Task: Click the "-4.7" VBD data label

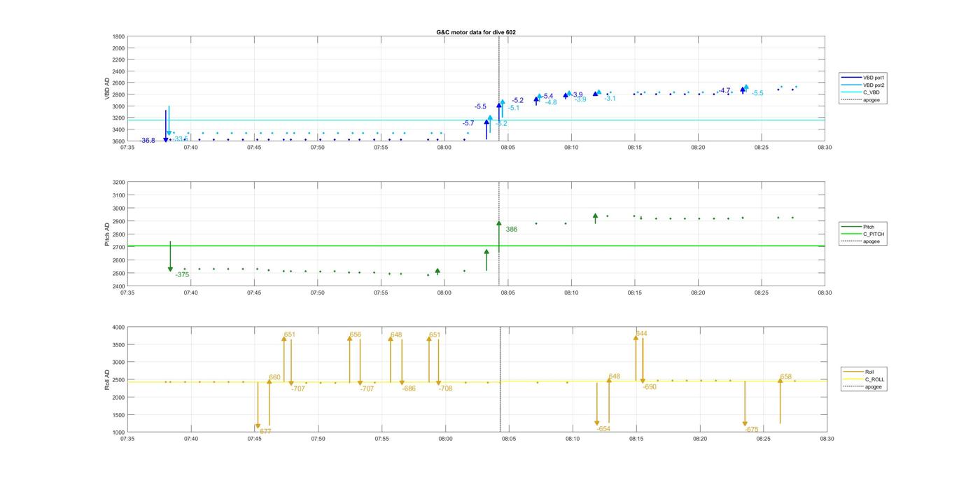Action: tap(724, 91)
